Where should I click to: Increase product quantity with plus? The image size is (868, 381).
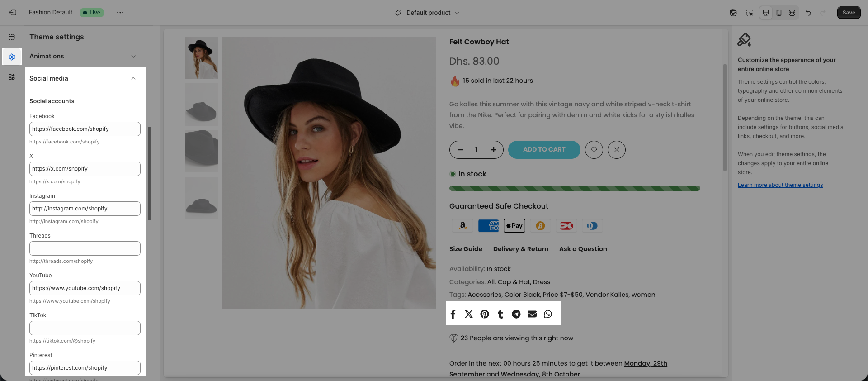[494, 150]
